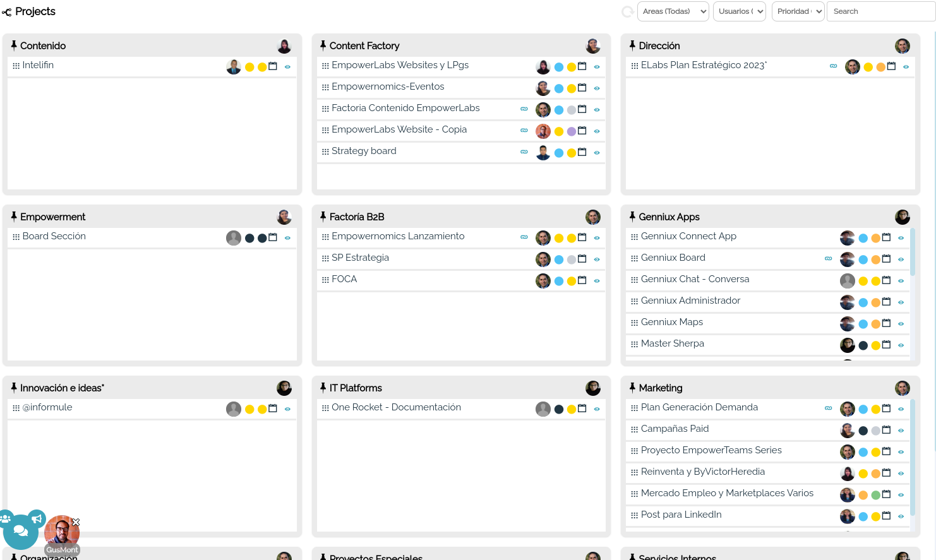Toggle eye visibility for Board Sección
Viewport: 936px width, 560px height.
(287, 237)
